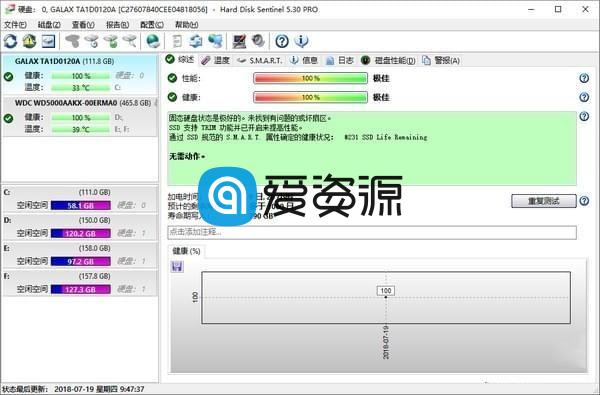Open the 磁盘性能 tab

point(388,60)
